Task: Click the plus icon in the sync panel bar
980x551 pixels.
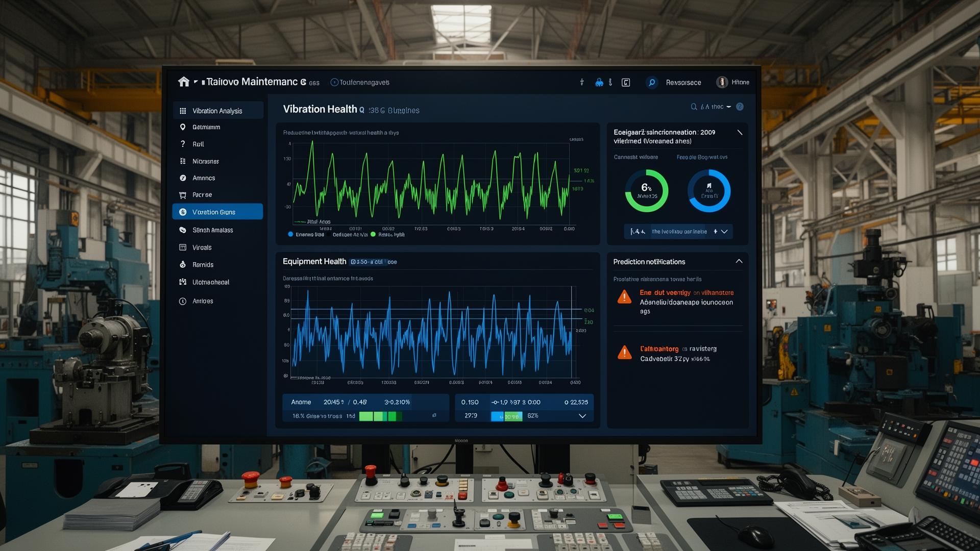Action: [715, 232]
